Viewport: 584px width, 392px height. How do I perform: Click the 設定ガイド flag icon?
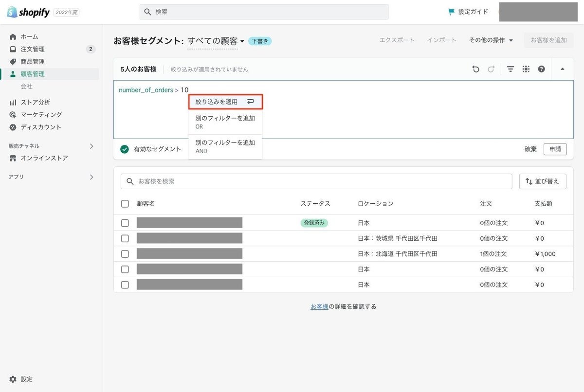(452, 12)
